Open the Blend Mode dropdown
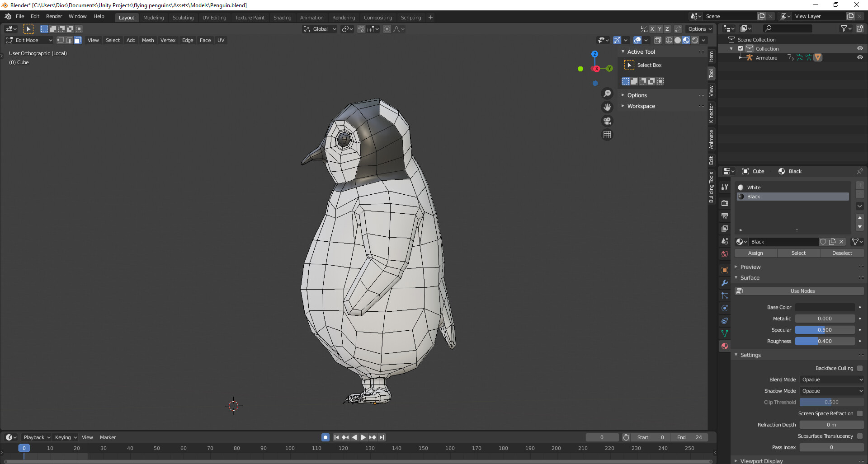Image resolution: width=868 pixels, height=464 pixels. point(832,380)
